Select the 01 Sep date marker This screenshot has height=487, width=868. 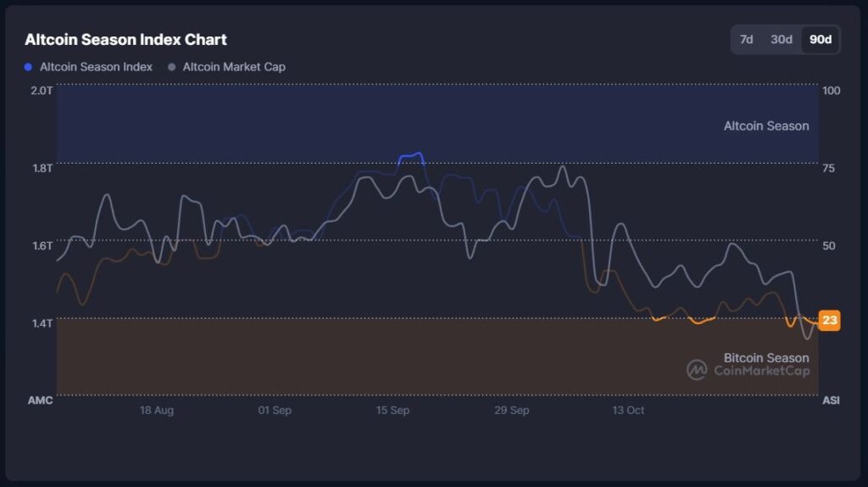point(275,411)
